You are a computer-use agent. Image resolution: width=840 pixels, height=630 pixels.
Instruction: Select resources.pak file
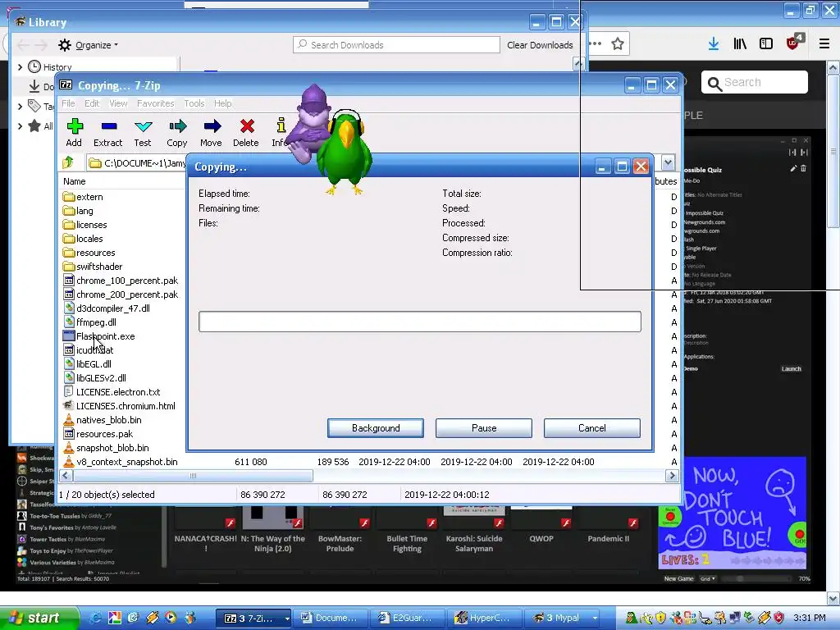click(x=98, y=433)
